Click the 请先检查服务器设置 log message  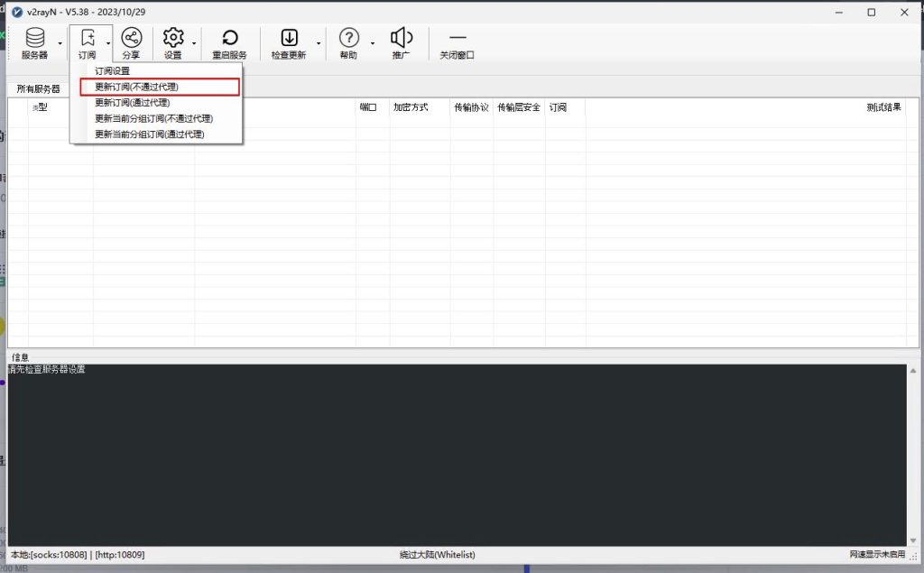(47, 369)
